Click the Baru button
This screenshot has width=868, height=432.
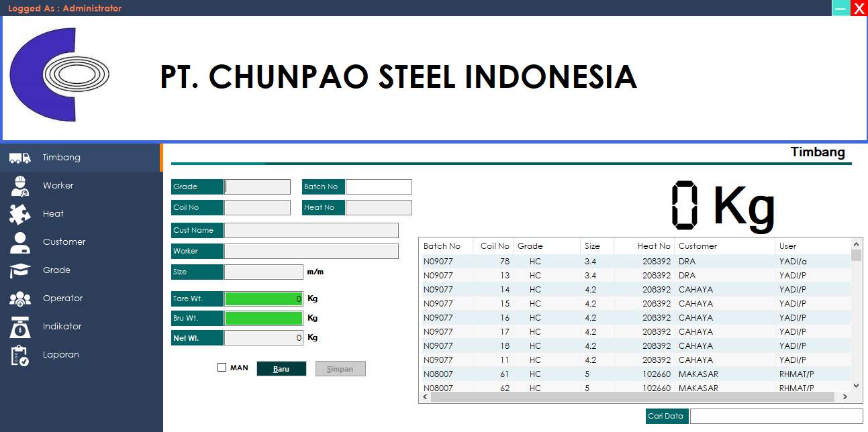(281, 369)
